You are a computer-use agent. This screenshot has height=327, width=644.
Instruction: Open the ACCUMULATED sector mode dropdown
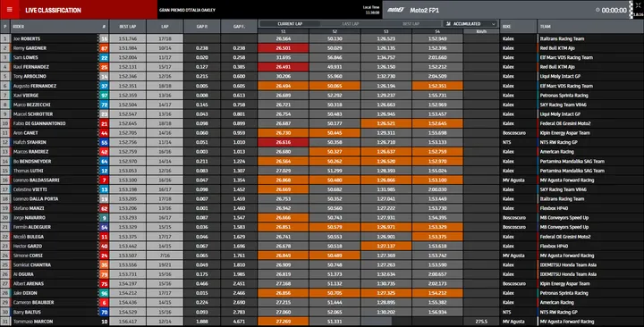(470, 24)
